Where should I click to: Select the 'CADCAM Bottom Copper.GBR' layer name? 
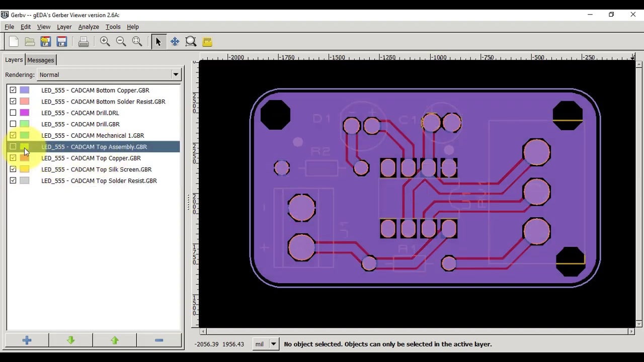[95, 90]
